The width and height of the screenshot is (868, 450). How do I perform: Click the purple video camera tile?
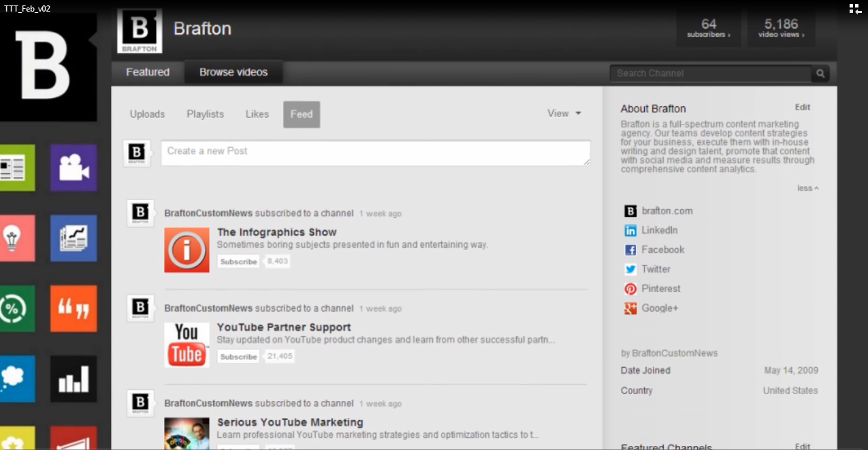tap(74, 167)
